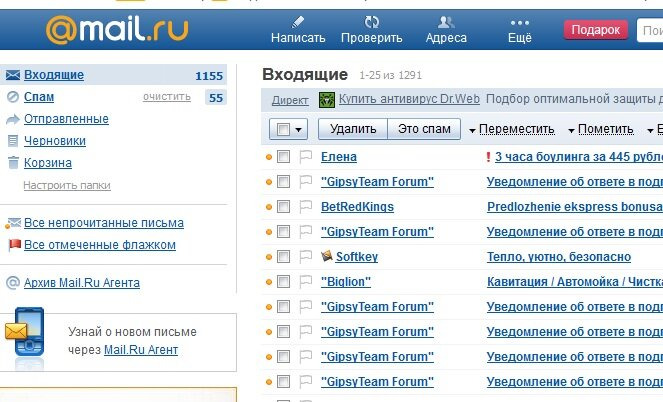Viewport: 663px width, 402px height.
Task: Expand the Пометить dropdown
Action: [x=601, y=129]
